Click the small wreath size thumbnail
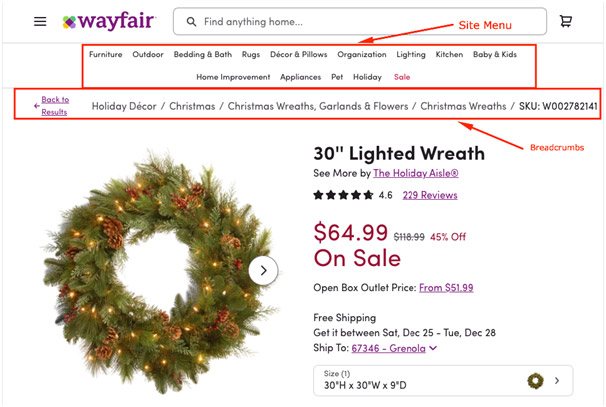 535,380
